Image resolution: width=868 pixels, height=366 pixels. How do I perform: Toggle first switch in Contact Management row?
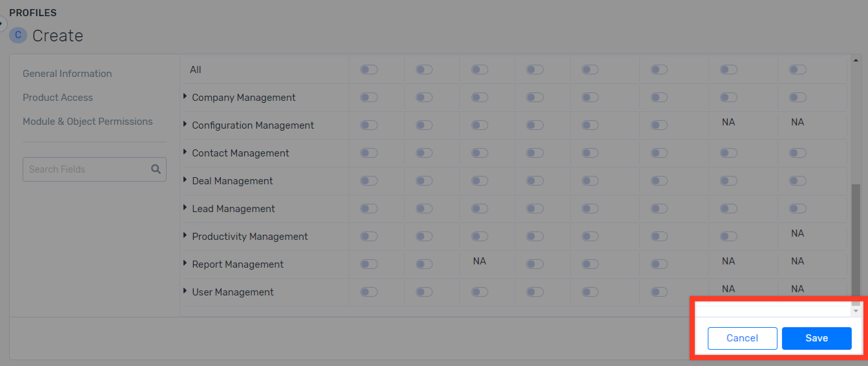tap(369, 153)
